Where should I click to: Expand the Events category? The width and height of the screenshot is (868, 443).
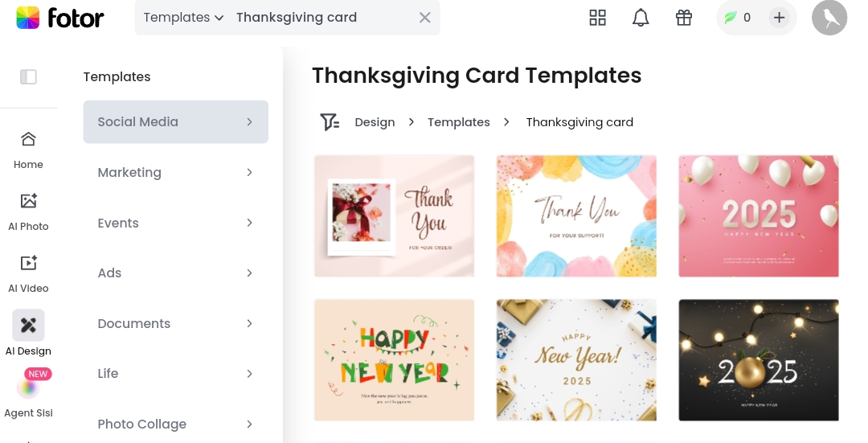[x=175, y=224]
